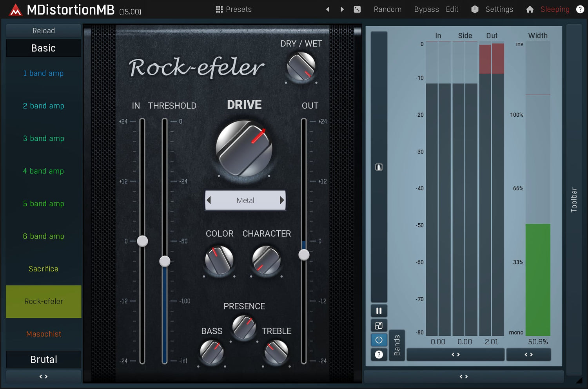Image resolution: width=588 pixels, height=389 pixels.
Task: Click the analyzer icon on the meter sidebar
Action: (x=379, y=167)
